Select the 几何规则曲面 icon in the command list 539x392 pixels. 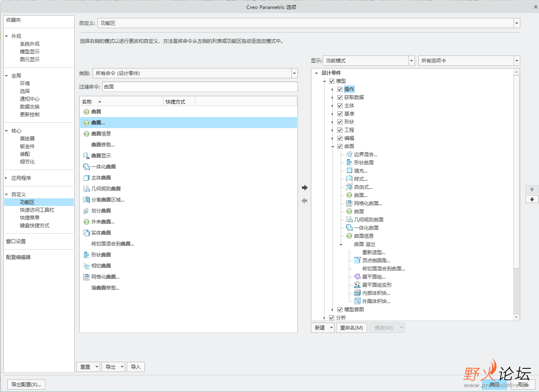[87, 189]
